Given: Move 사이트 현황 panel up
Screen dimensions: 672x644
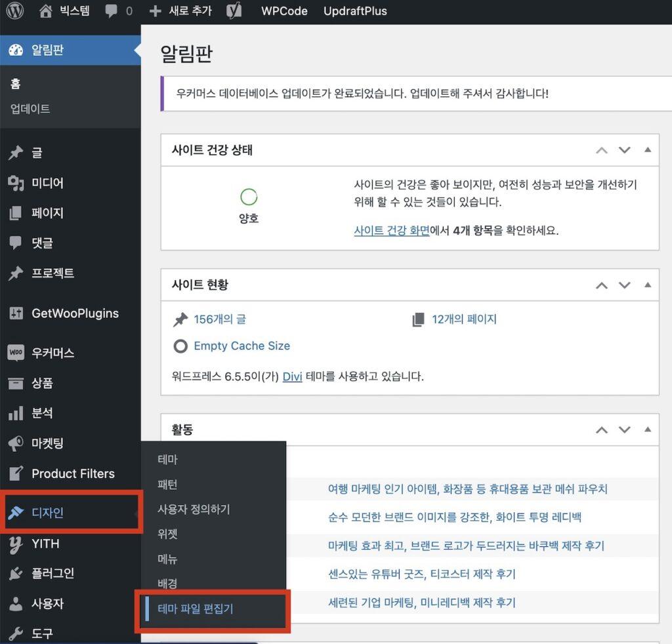Looking at the screenshot, I should click(602, 286).
